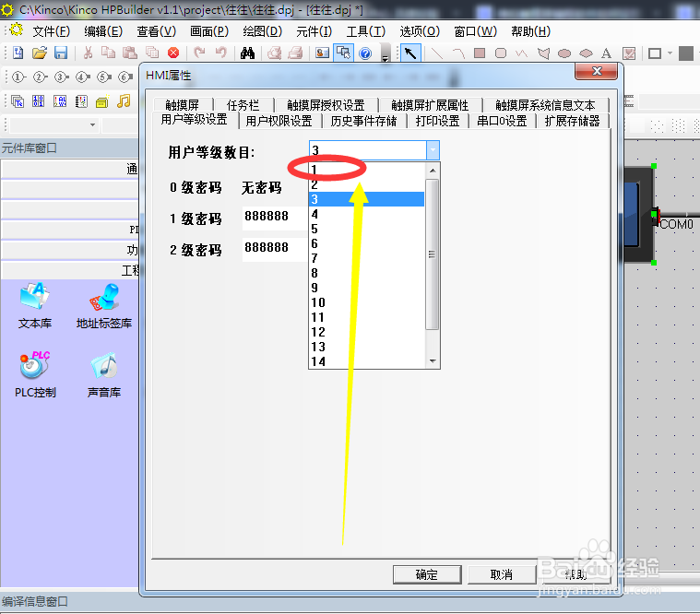Click the Copy icon in toolbar
The width and height of the screenshot is (700, 614).
(x=109, y=53)
